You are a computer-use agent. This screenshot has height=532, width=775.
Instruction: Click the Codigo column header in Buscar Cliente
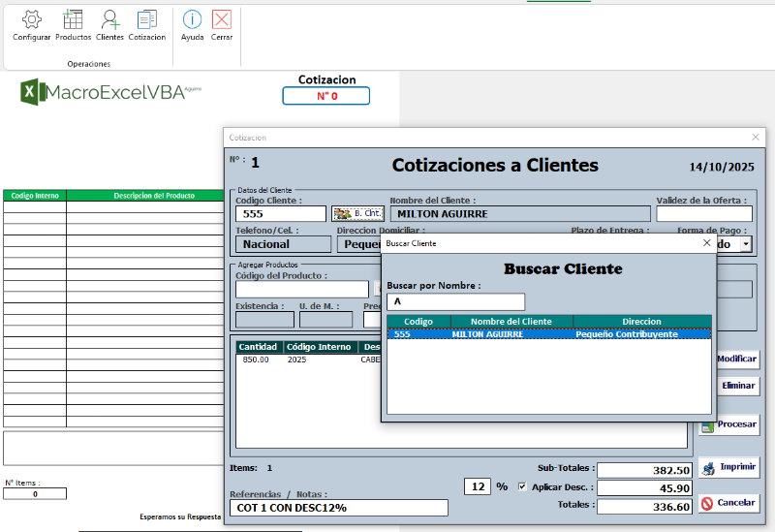[x=418, y=322]
